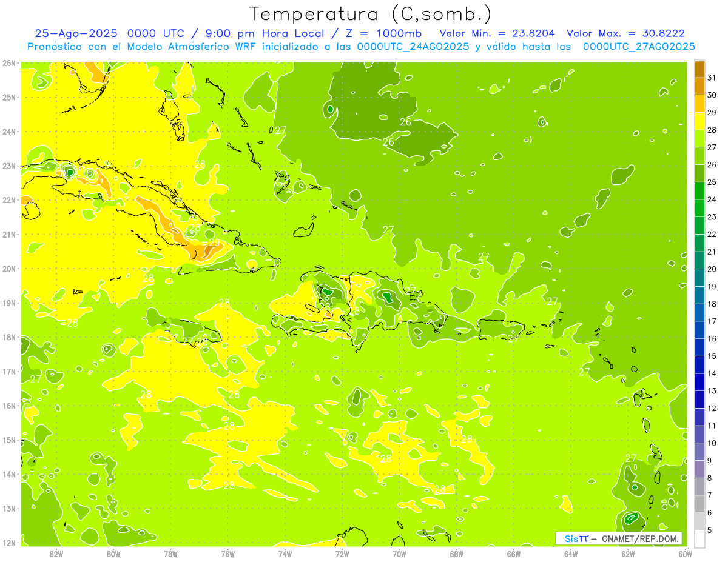Click the '62W' longitude axis label

click(629, 554)
